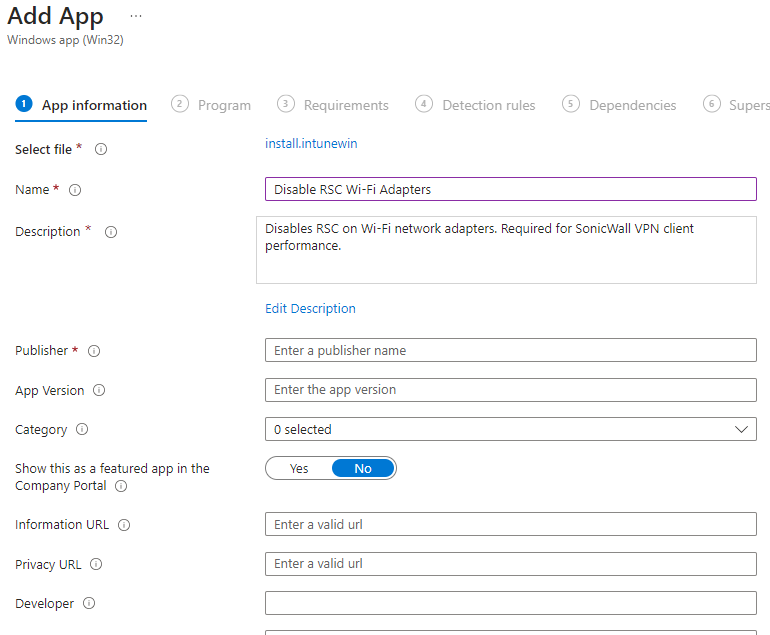This screenshot has height=635, width=770.
Task: Click the Description info icon
Action: click(111, 232)
